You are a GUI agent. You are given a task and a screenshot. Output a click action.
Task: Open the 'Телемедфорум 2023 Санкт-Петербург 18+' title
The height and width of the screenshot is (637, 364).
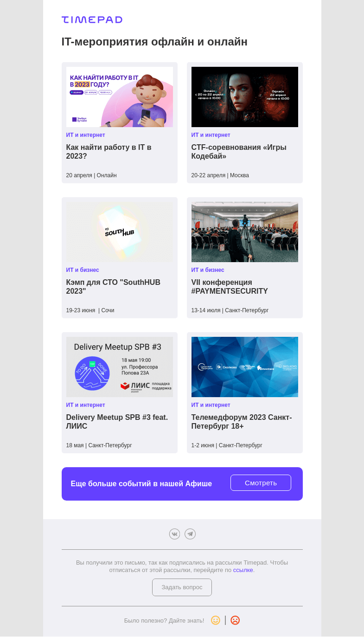click(x=242, y=422)
